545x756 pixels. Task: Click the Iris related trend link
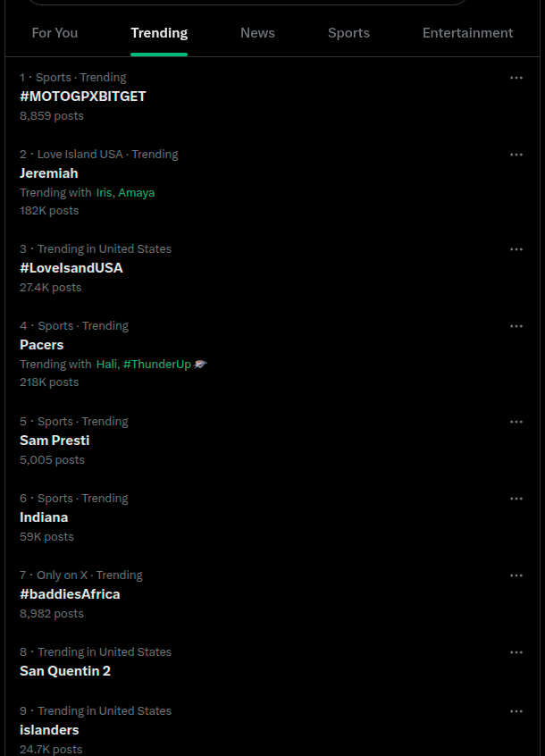point(104,192)
